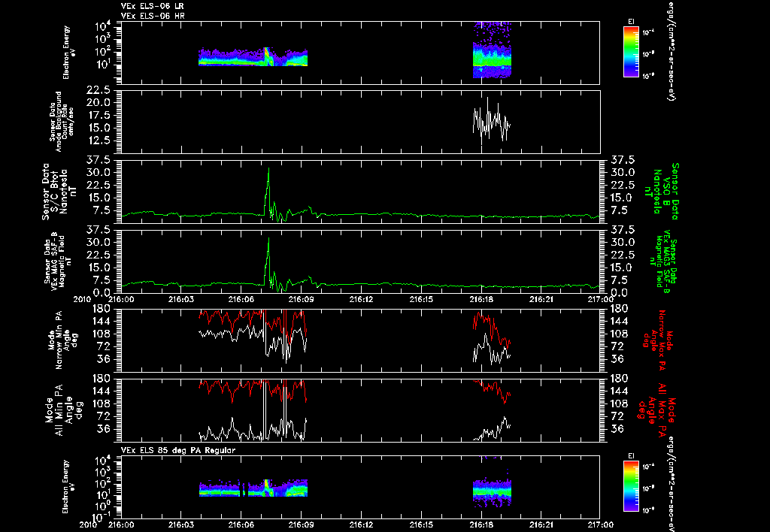Click the "VEx ELS 85 deg PA Regular" panel title
This screenshot has width=770, height=532.
(178, 450)
